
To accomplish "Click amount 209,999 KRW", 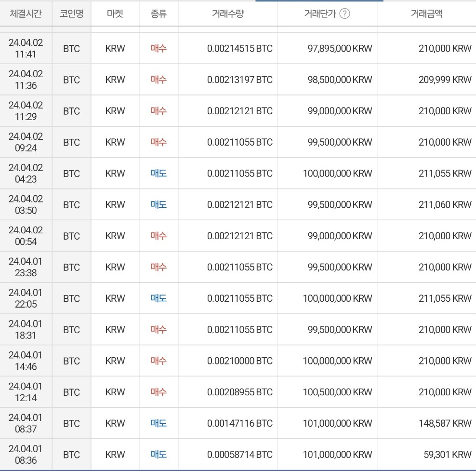I will coord(445,80).
